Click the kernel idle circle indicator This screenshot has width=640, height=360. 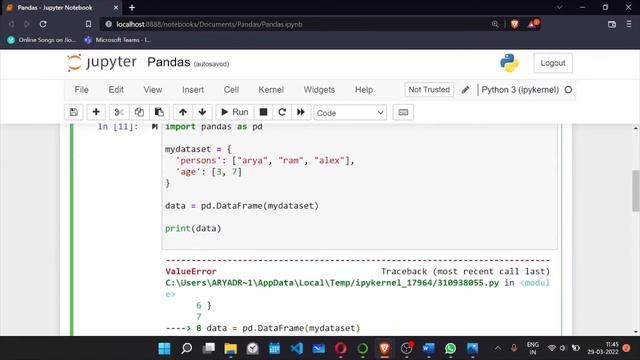tap(568, 90)
